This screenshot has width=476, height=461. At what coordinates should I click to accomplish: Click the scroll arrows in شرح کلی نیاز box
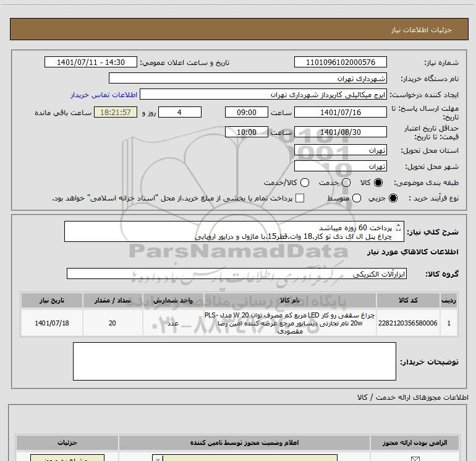tap(399, 227)
